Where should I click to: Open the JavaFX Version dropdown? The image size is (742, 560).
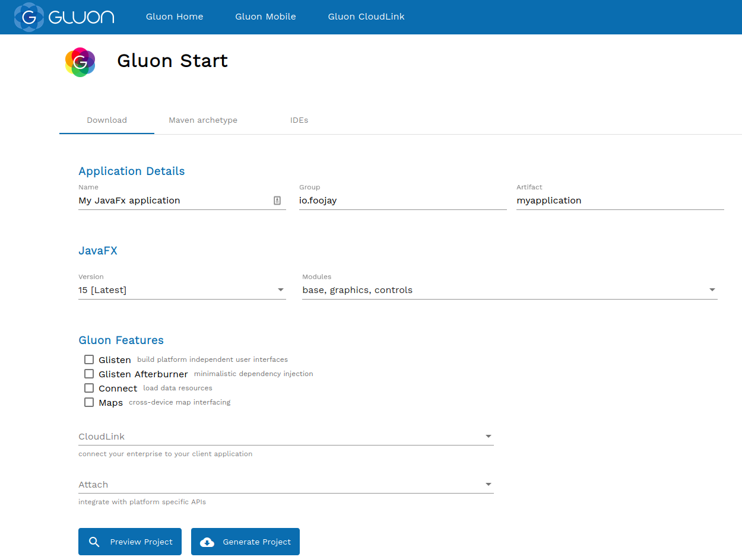point(280,289)
